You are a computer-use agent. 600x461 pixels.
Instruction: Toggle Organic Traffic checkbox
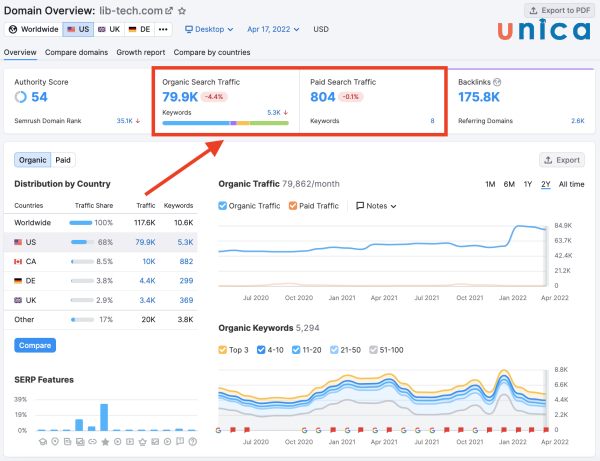click(222, 206)
